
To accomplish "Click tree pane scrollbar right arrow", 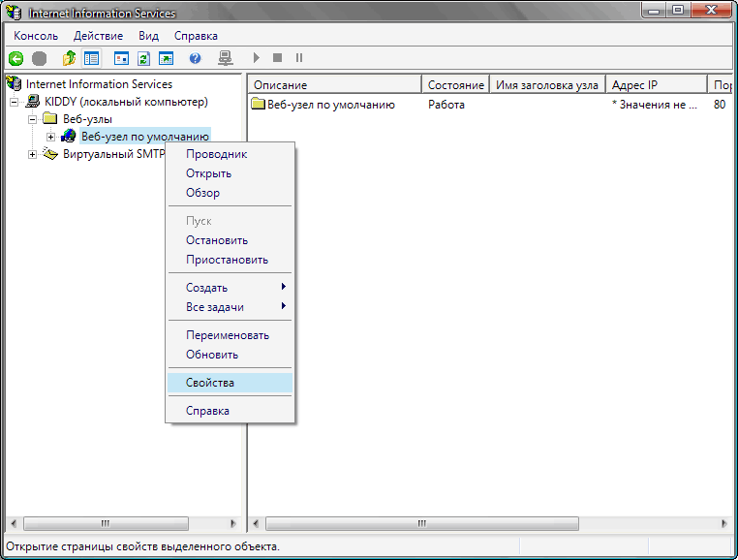I will pyautogui.click(x=233, y=523).
